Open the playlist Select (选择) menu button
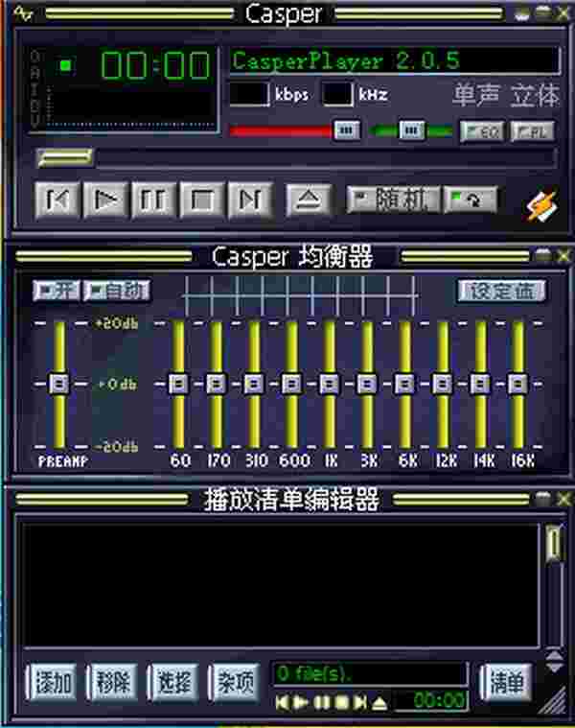 tap(172, 682)
